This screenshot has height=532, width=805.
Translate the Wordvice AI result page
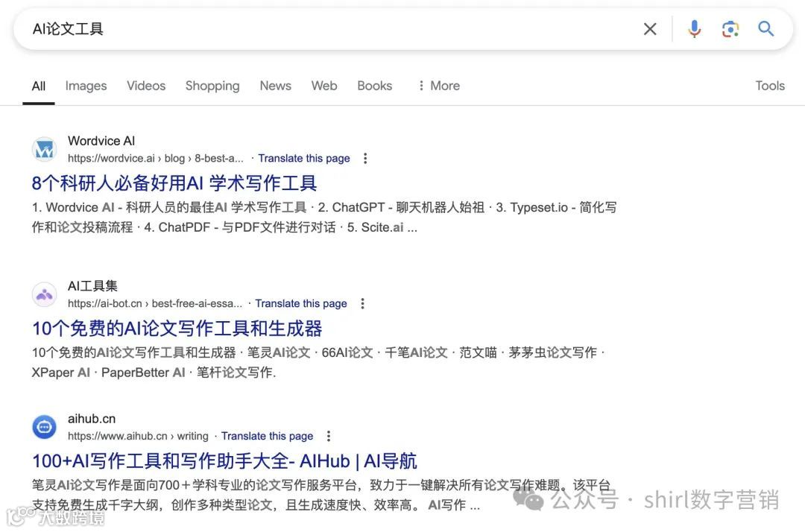tap(304, 159)
